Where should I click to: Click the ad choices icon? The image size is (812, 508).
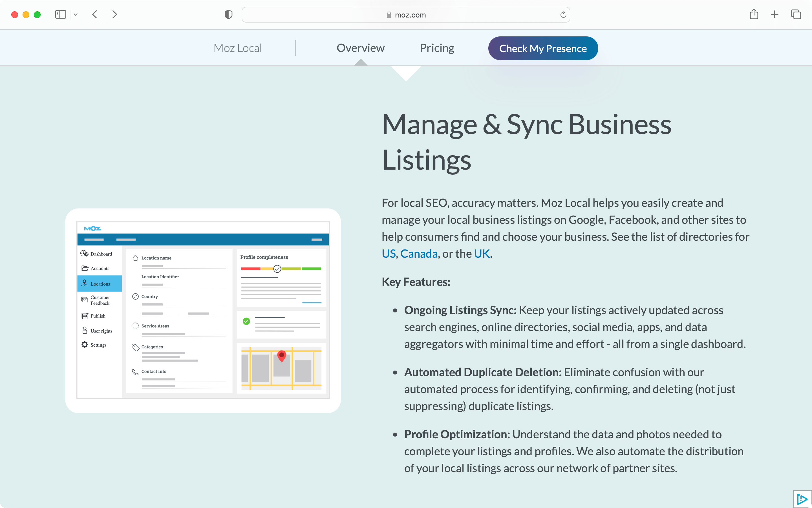[802, 499]
